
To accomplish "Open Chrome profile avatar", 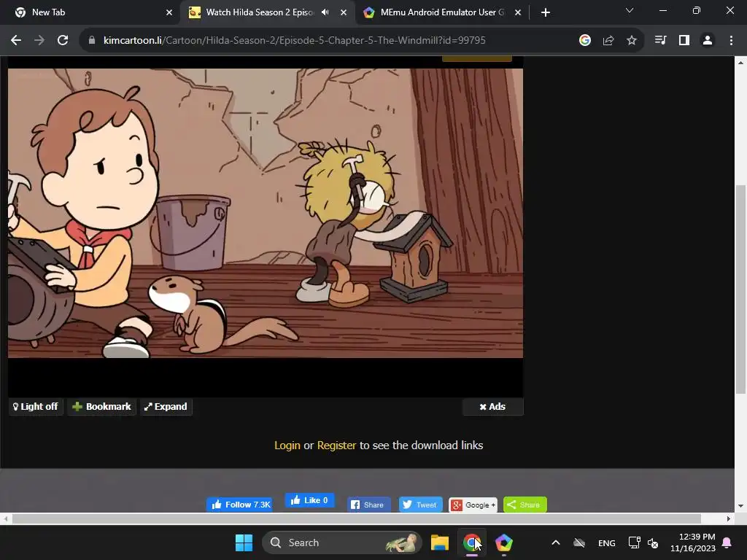I will (708, 41).
